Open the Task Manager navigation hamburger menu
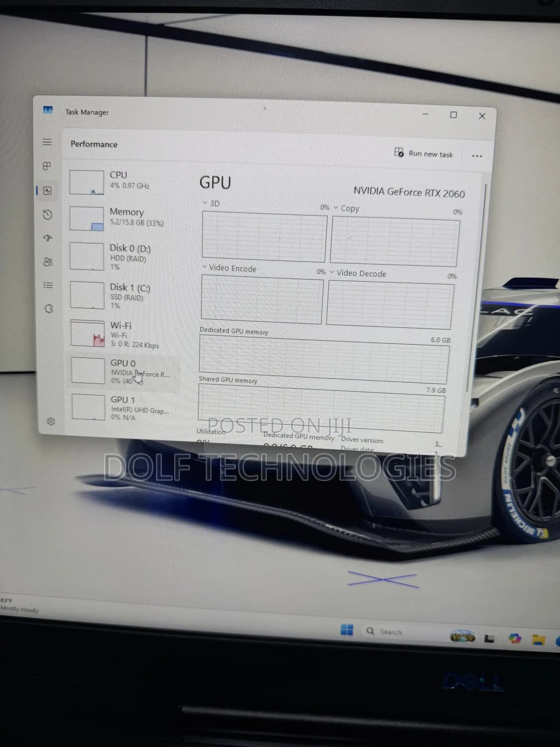This screenshot has height=747, width=560. [47, 142]
